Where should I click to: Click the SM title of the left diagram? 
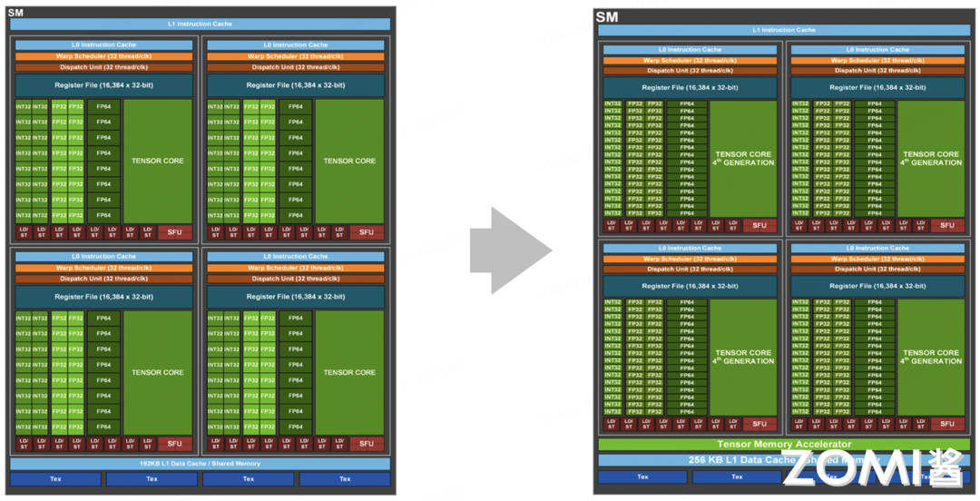(x=15, y=10)
